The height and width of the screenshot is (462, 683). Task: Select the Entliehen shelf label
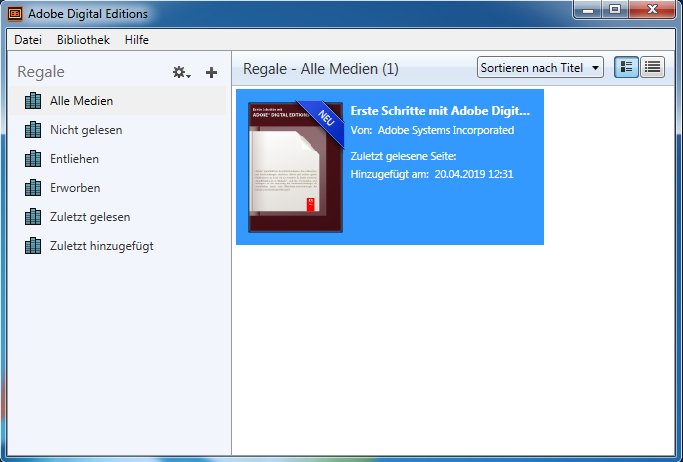tap(74, 159)
